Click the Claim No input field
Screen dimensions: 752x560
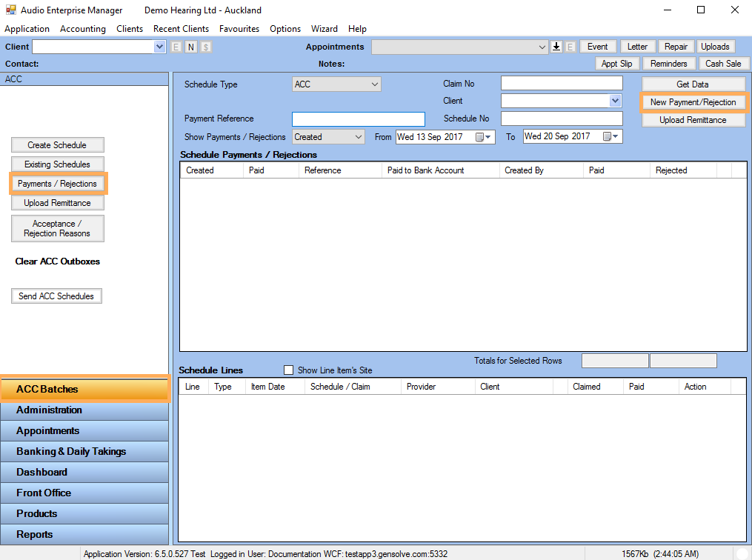pyautogui.click(x=562, y=84)
